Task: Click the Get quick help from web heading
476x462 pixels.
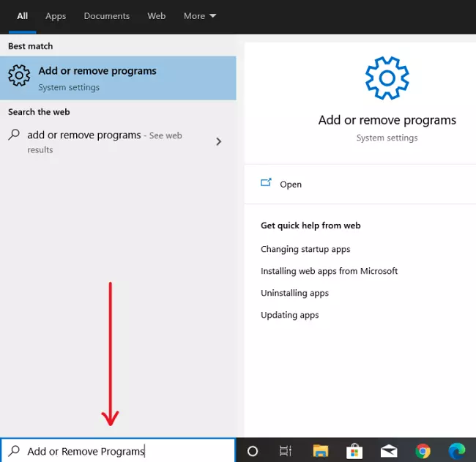Action: tap(310, 226)
